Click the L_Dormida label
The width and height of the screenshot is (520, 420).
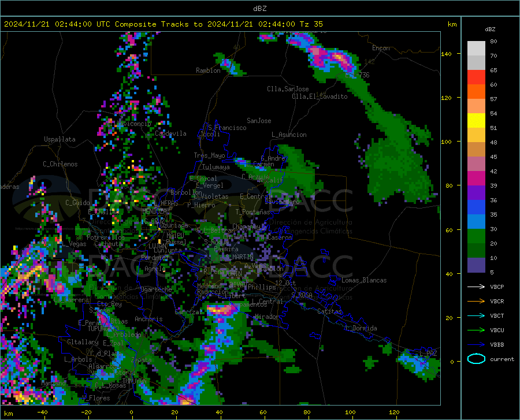point(361,328)
